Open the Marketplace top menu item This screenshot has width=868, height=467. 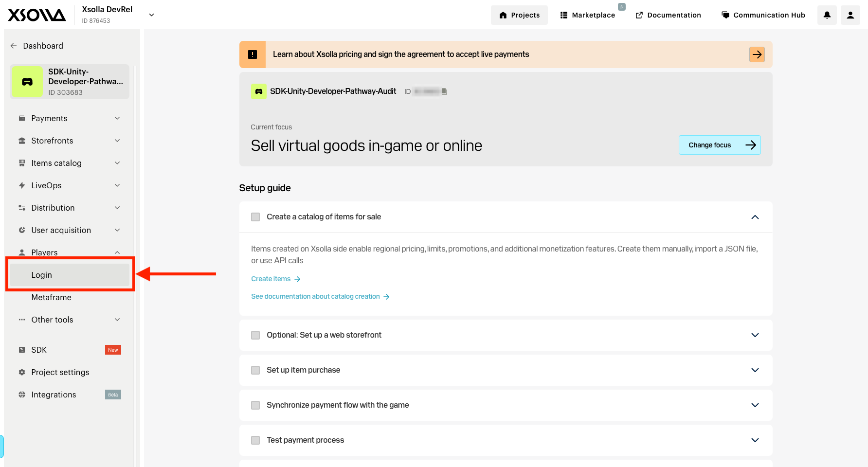[x=588, y=15]
